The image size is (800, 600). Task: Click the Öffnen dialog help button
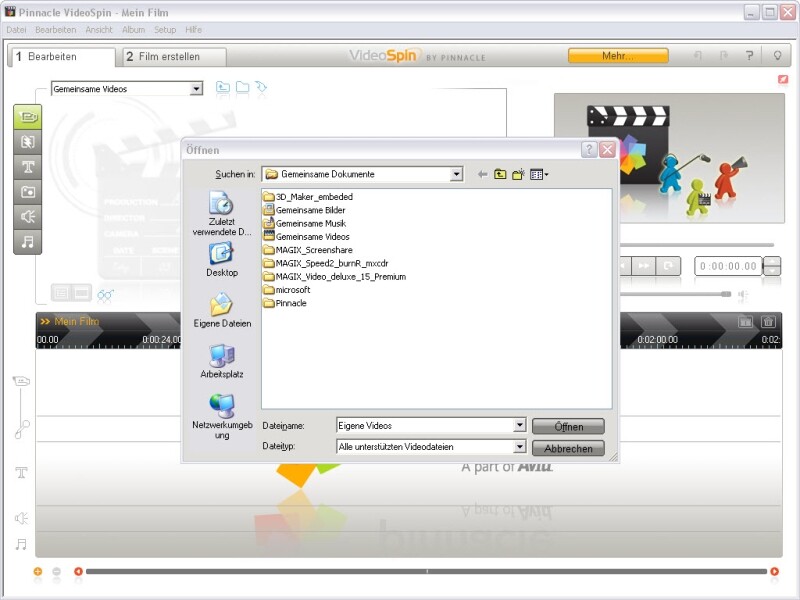(589, 149)
